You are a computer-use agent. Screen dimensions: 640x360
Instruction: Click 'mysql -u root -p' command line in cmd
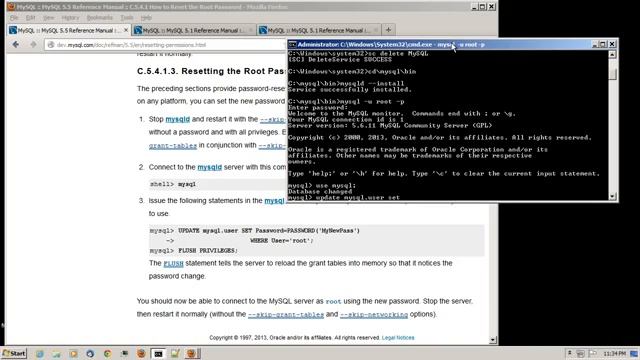tap(346, 101)
